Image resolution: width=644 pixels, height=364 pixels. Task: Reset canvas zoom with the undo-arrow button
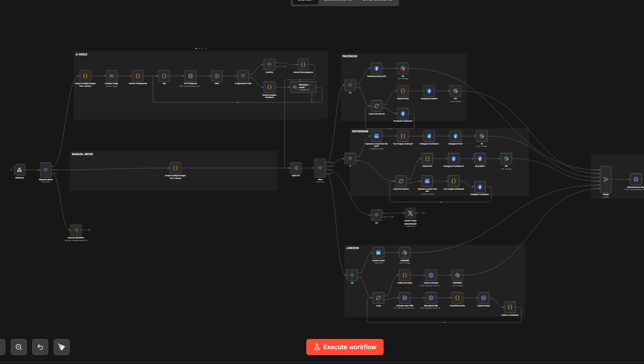(40, 347)
